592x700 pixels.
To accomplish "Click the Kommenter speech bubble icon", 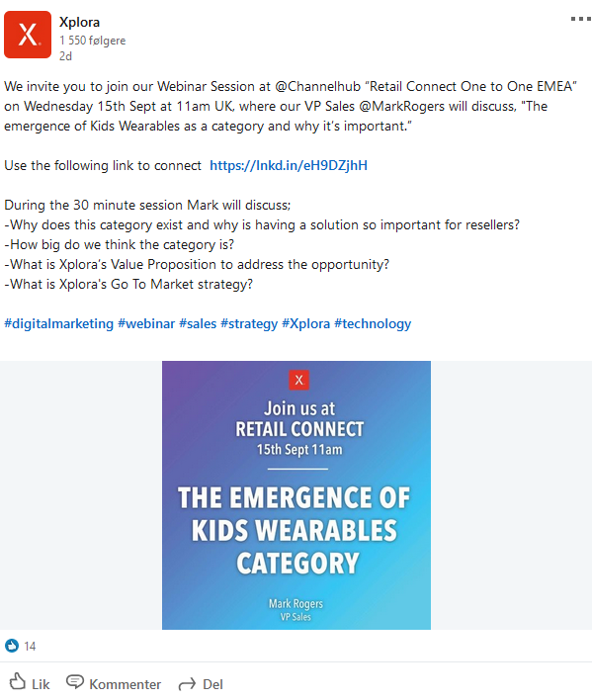I will click(74, 682).
